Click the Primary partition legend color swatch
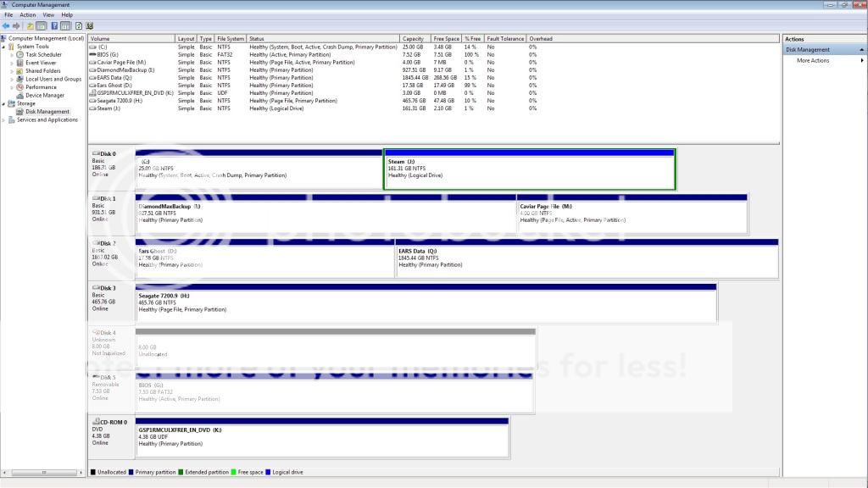The width and height of the screenshot is (868, 488). [x=131, y=472]
